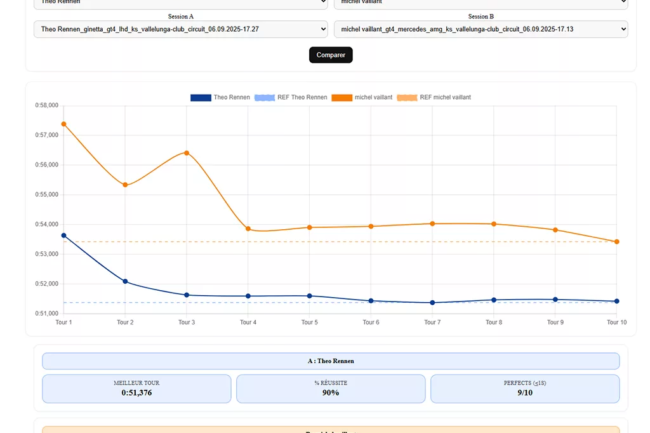
Task: Click Theo Rennen Tour 5 data point
Action: pos(310,296)
